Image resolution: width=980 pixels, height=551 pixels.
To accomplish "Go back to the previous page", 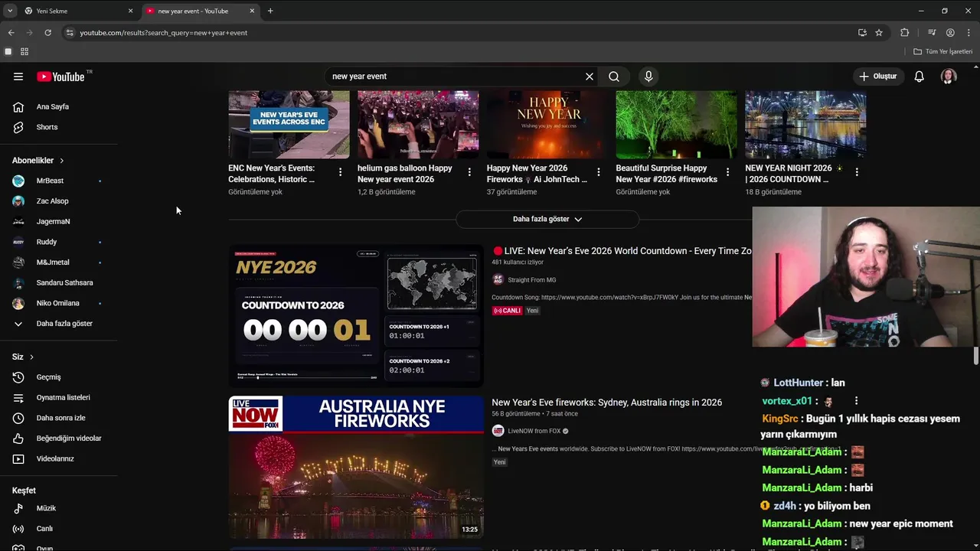I will (11, 33).
